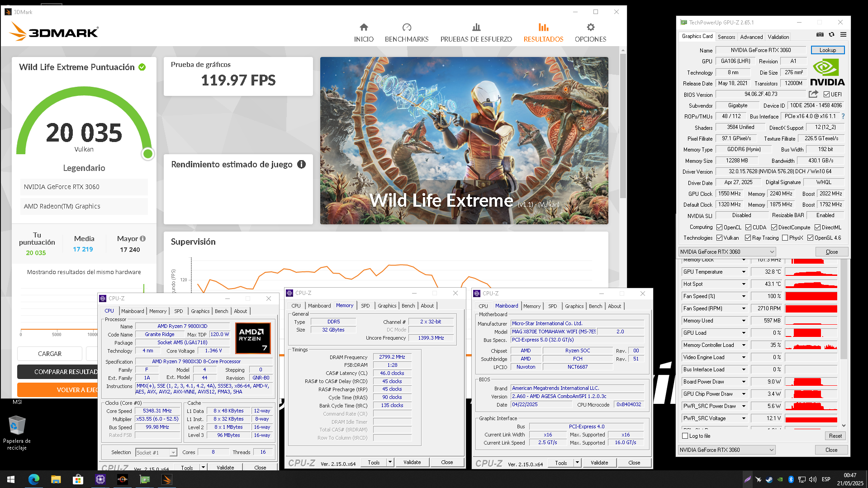Open Microsoft Store from taskbar
868x488 pixels.
click(x=78, y=479)
